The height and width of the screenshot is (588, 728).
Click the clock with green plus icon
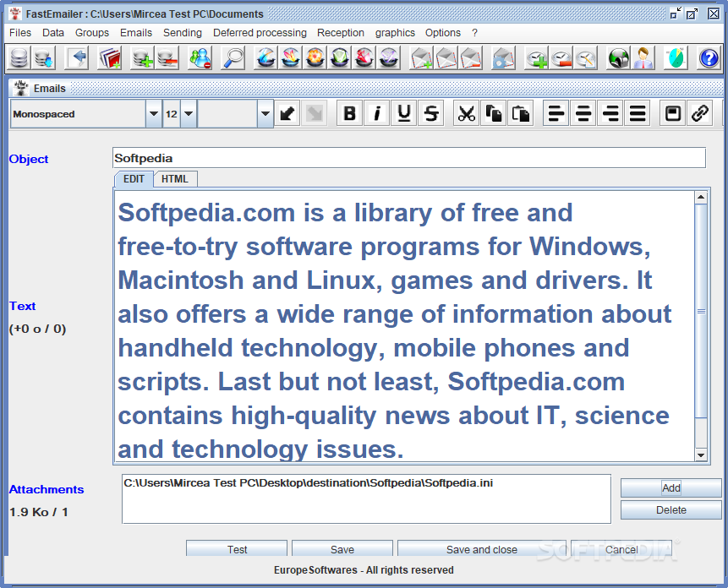[537, 58]
